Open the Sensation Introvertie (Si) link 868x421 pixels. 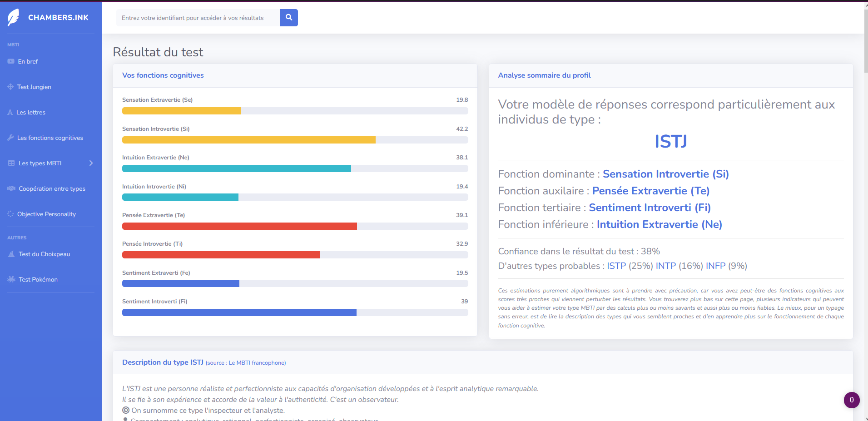665,174
